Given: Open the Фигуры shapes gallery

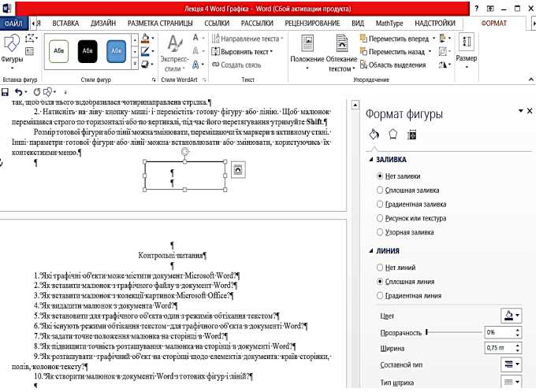Looking at the screenshot, I should point(12,52).
